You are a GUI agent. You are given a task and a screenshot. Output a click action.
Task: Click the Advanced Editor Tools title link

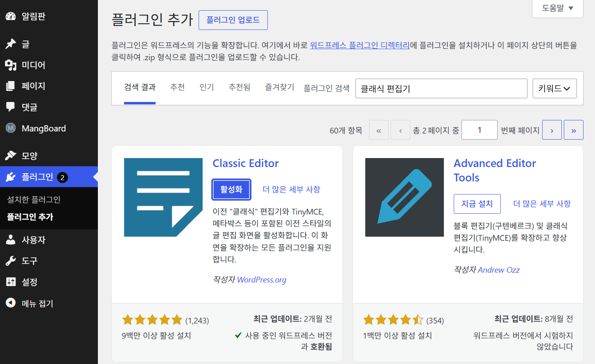[495, 170]
